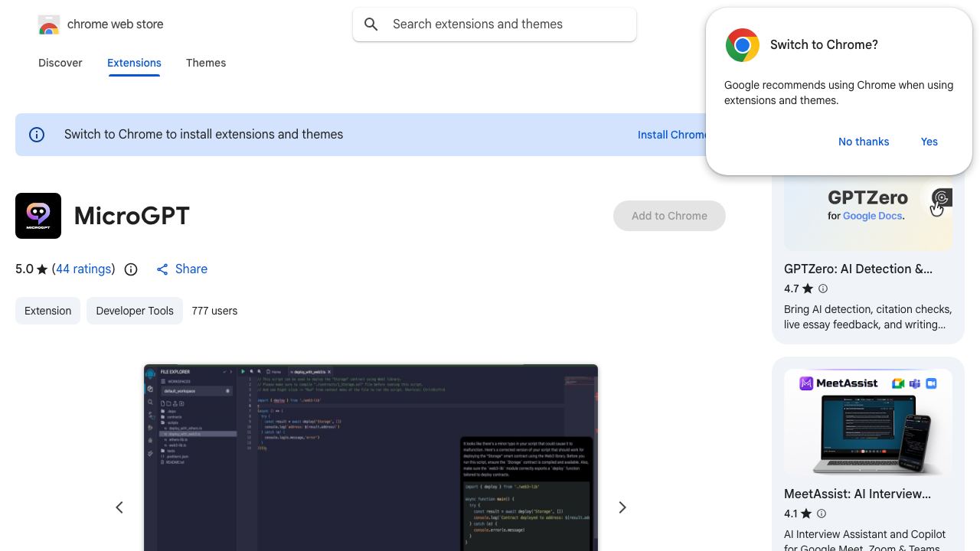
Task: Open MeetAssist: AI Interview title
Action: [x=857, y=494]
